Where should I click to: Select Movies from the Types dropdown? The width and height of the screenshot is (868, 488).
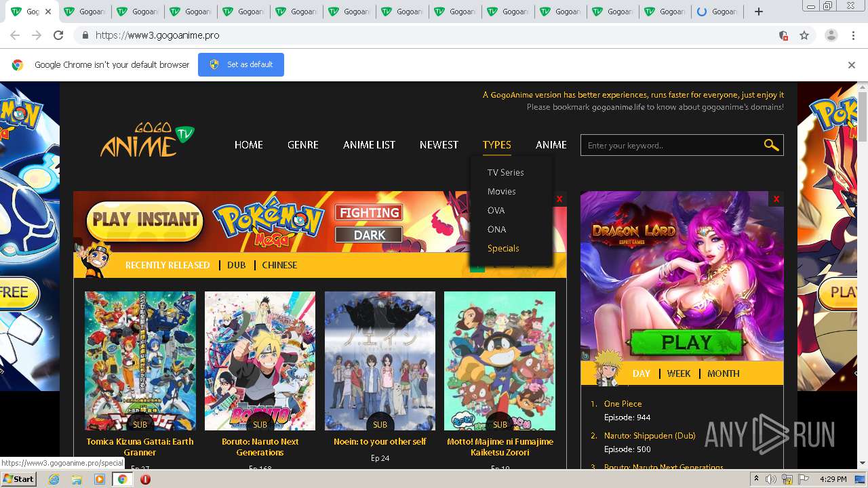502,191
